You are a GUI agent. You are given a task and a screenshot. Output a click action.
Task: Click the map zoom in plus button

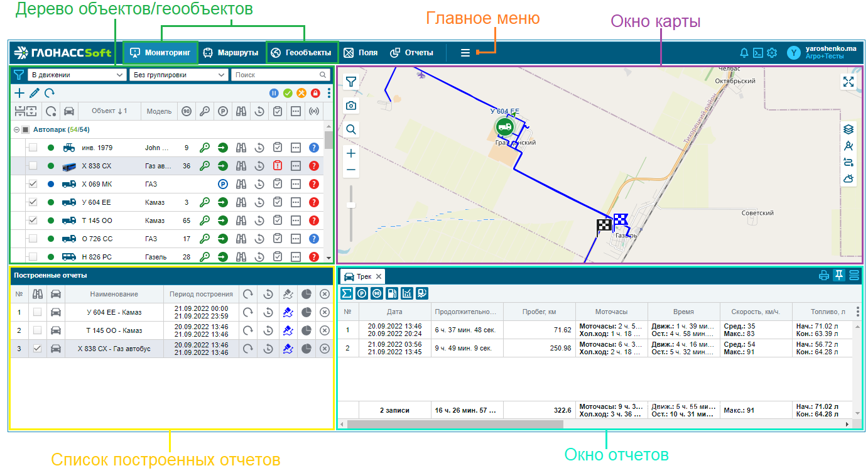[351, 153]
